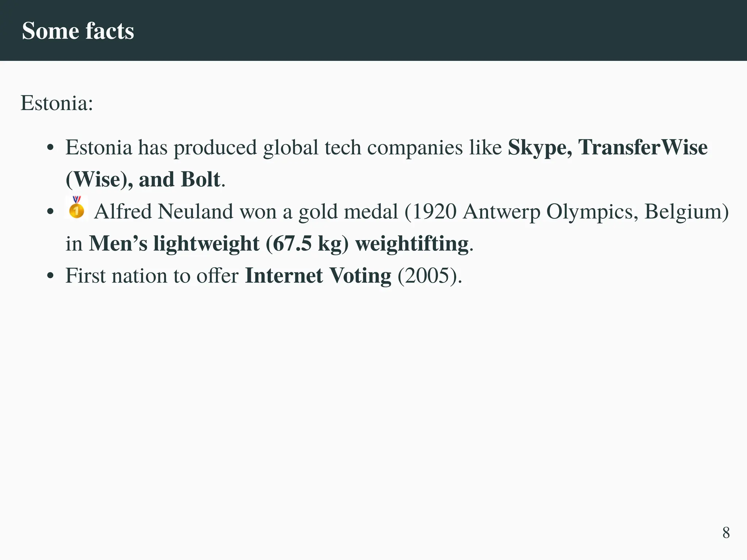The height and width of the screenshot is (560, 747).
Task: Click slide page number 8
Action: 726,533
